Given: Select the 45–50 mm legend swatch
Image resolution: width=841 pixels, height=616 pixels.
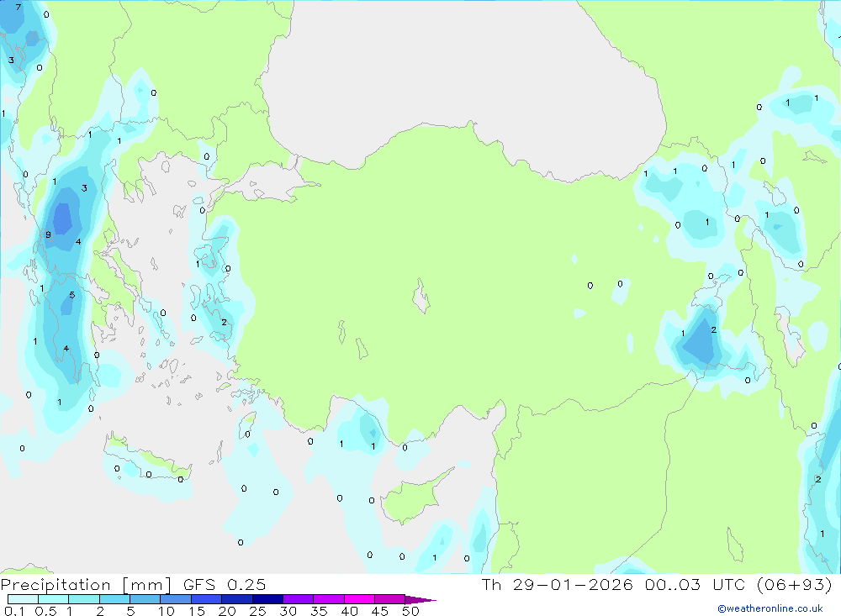Looking at the screenshot, I should (390, 599).
